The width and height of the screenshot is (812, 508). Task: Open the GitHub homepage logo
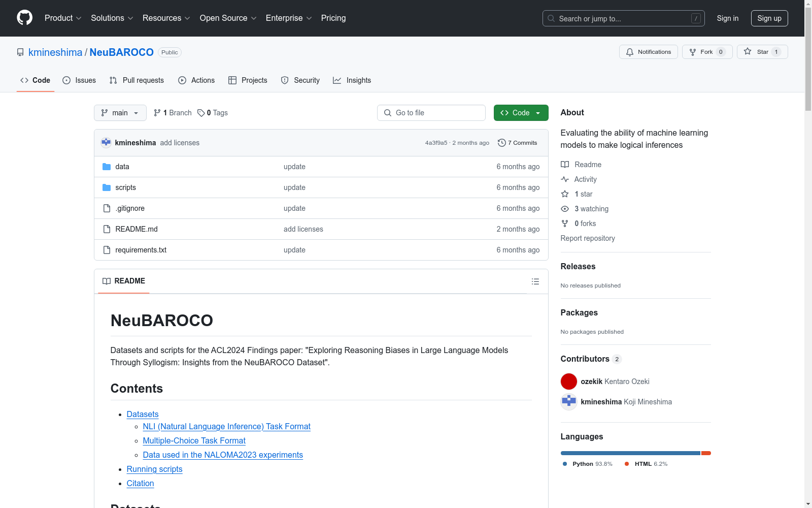click(24, 18)
